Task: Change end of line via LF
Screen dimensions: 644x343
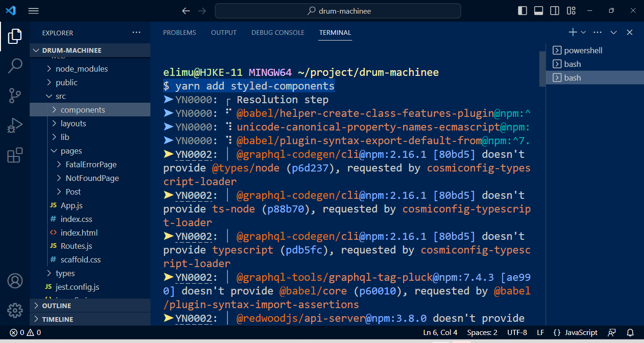Action: coord(540,333)
